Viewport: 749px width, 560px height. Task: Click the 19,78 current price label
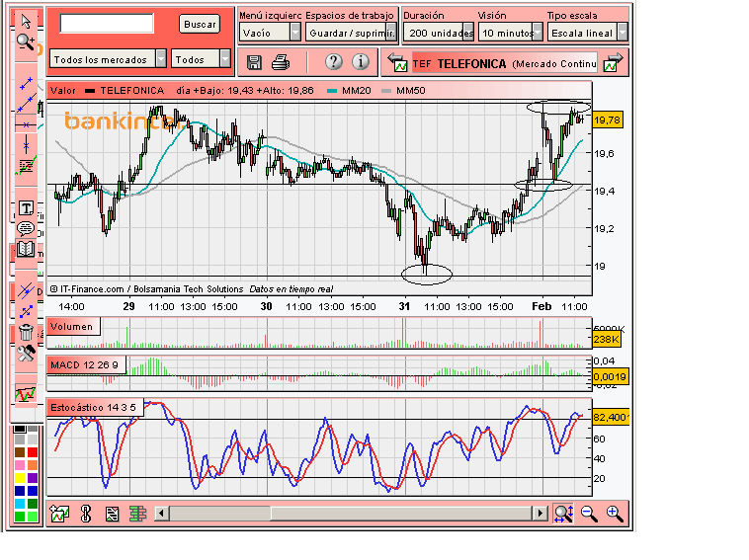607,120
